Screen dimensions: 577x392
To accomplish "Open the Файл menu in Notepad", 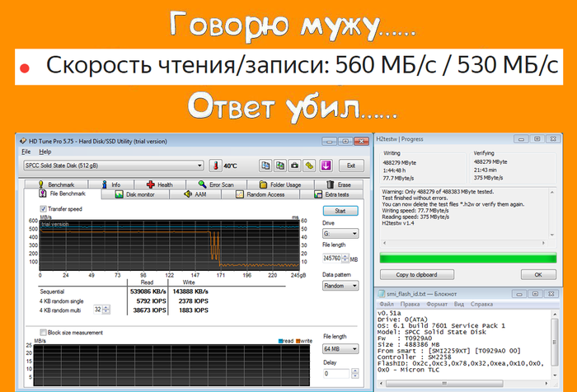I will click(x=387, y=304).
